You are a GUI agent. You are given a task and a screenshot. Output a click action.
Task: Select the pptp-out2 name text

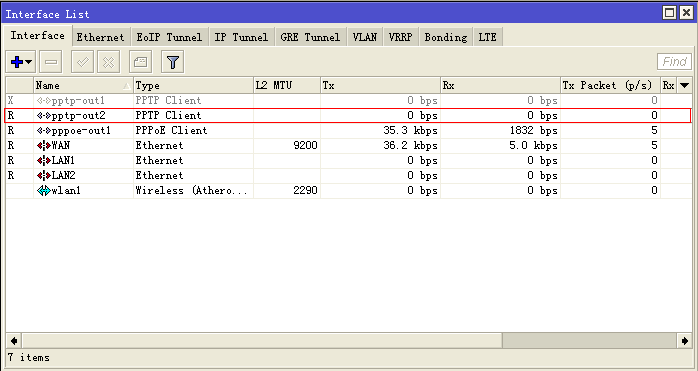(78, 116)
